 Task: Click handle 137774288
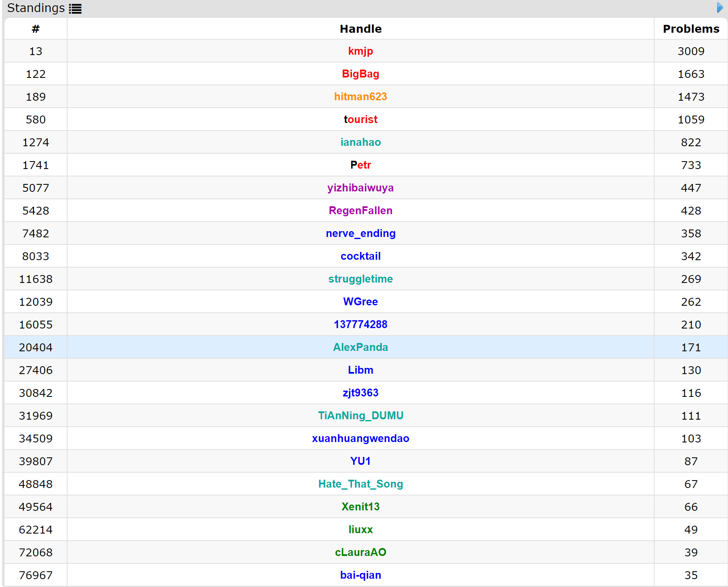(x=360, y=325)
